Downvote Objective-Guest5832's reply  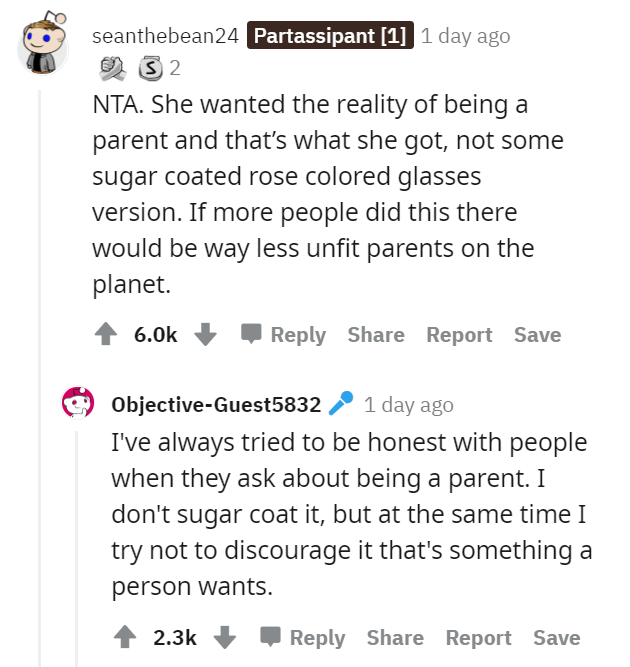click(x=225, y=638)
